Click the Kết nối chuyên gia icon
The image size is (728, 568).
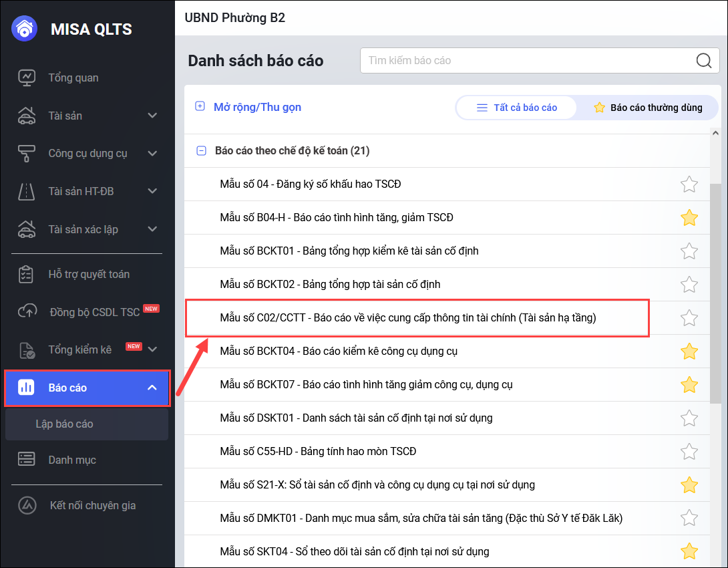(x=27, y=505)
